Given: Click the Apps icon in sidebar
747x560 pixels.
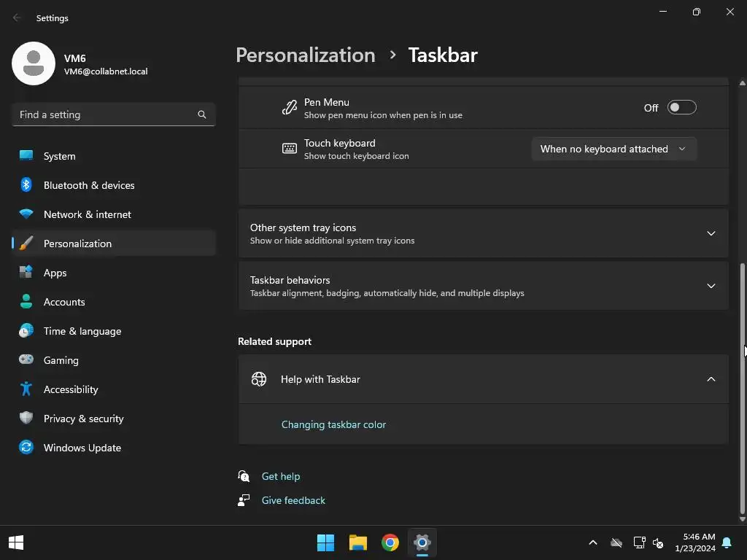Looking at the screenshot, I should 26,273.
